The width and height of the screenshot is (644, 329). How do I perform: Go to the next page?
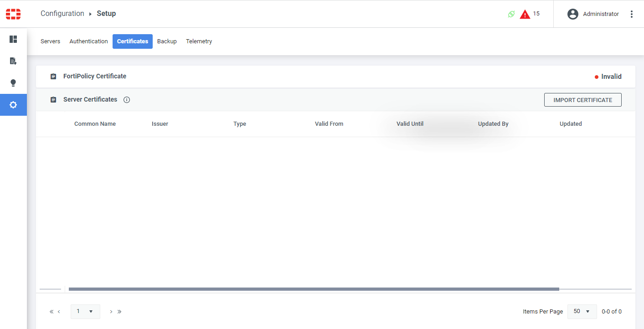[111, 312]
